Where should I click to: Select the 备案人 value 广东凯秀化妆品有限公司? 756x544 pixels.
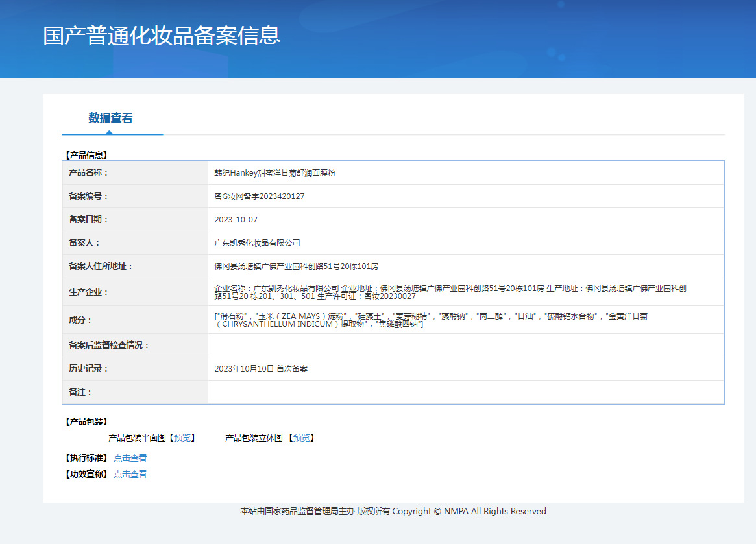click(257, 243)
